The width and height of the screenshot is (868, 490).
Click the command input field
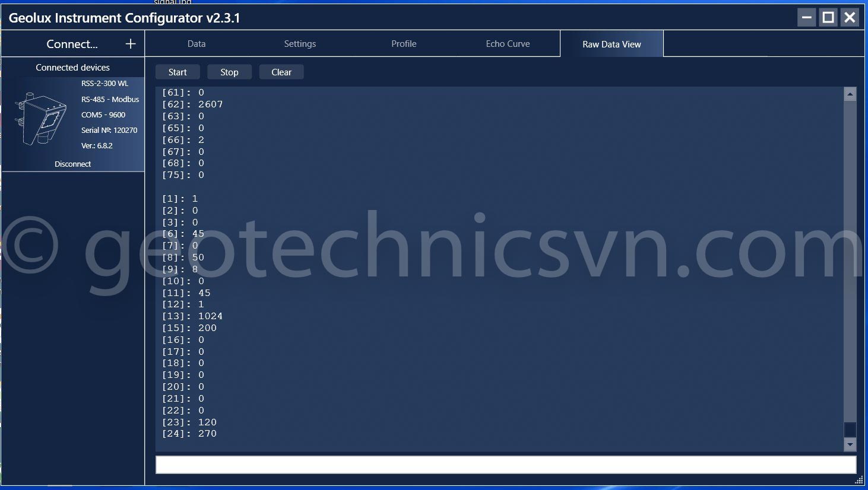click(505, 465)
